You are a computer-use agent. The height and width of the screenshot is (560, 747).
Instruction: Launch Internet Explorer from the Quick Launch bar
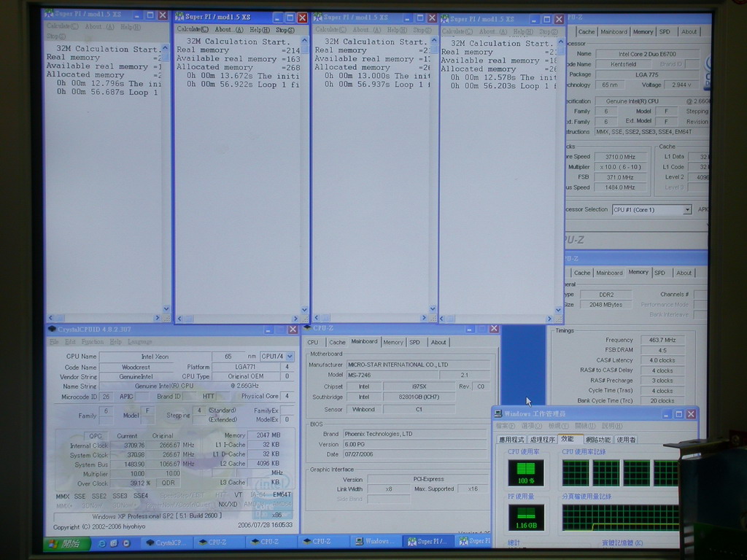[x=101, y=542]
